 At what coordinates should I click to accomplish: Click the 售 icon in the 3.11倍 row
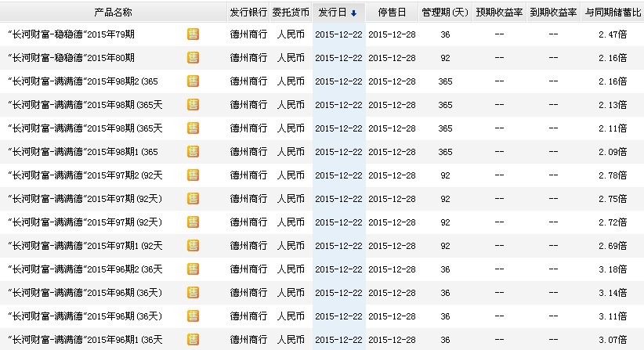[193, 316]
